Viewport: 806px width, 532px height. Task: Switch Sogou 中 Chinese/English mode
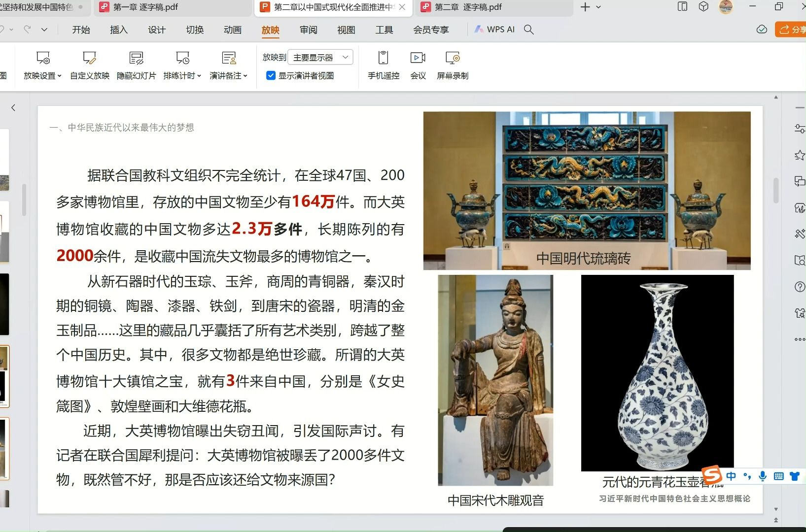(x=731, y=476)
